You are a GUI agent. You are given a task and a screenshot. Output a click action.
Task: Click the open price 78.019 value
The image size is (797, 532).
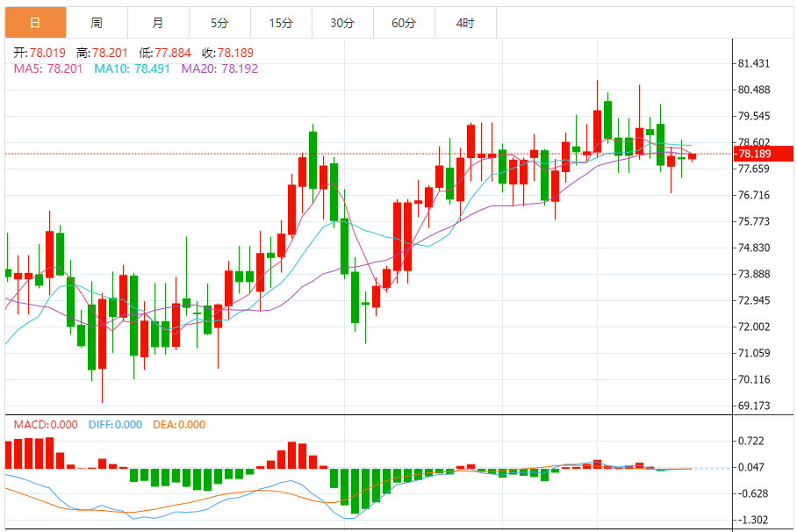pyautogui.click(x=47, y=53)
